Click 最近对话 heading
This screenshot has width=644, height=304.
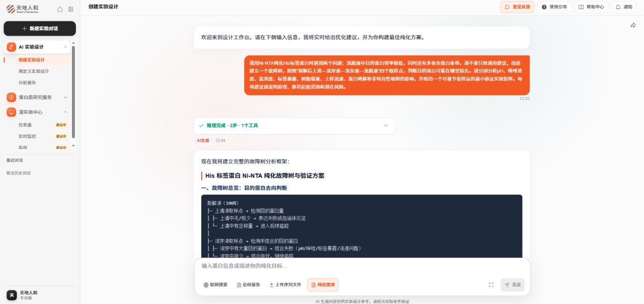tap(15, 160)
